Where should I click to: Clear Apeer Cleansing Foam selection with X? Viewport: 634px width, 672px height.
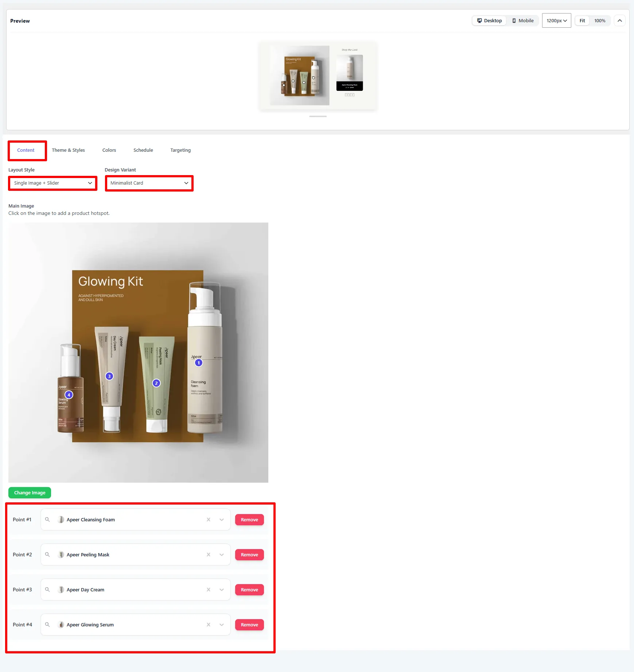[x=209, y=520]
